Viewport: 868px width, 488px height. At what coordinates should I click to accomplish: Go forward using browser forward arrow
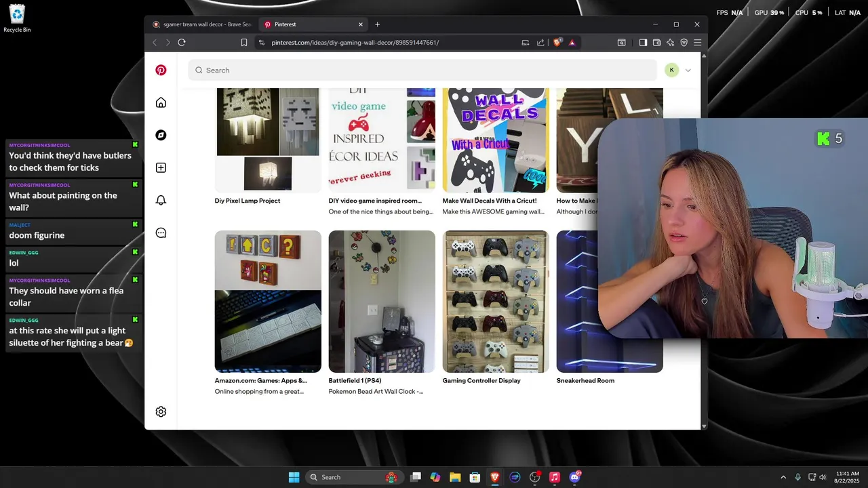pos(167,42)
